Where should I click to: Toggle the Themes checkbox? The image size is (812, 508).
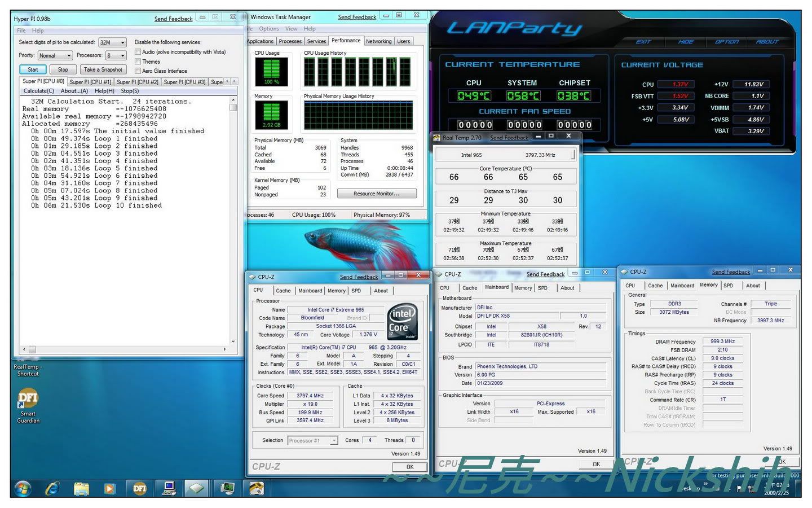138,62
